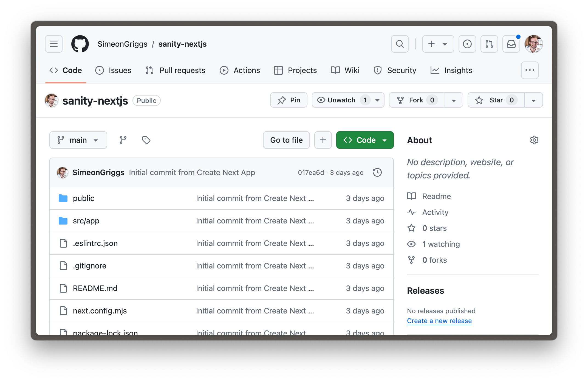588x381 pixels.
Task: View tags via the tag icon
Action: point(146,140)
